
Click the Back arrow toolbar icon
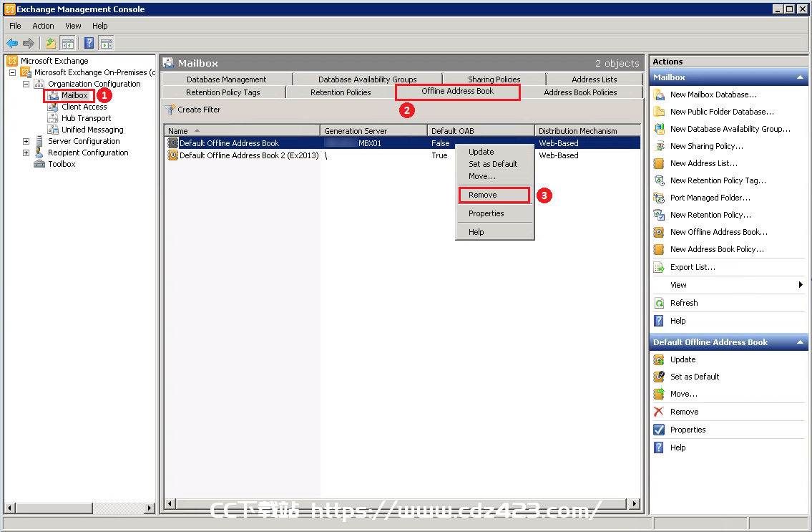pos(12,44)
